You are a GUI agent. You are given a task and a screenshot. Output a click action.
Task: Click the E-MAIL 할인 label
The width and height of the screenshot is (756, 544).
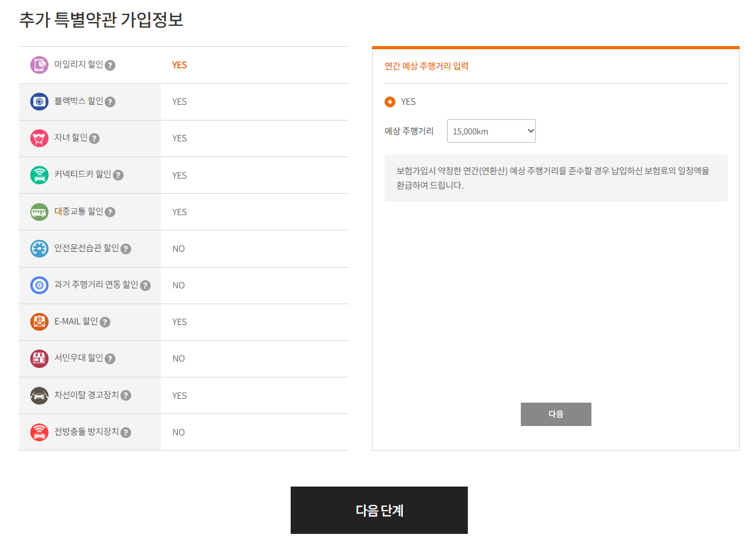76,321
